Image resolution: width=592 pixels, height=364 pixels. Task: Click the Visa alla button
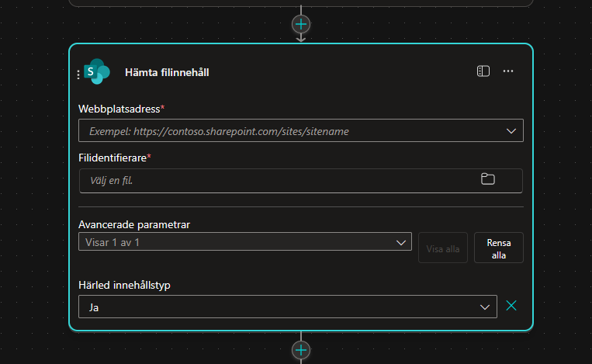point(443,248)
